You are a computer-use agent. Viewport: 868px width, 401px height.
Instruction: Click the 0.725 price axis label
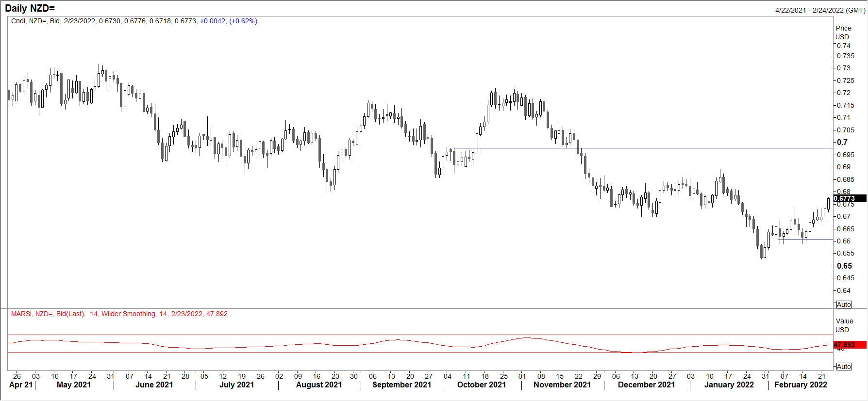[846, 80]
